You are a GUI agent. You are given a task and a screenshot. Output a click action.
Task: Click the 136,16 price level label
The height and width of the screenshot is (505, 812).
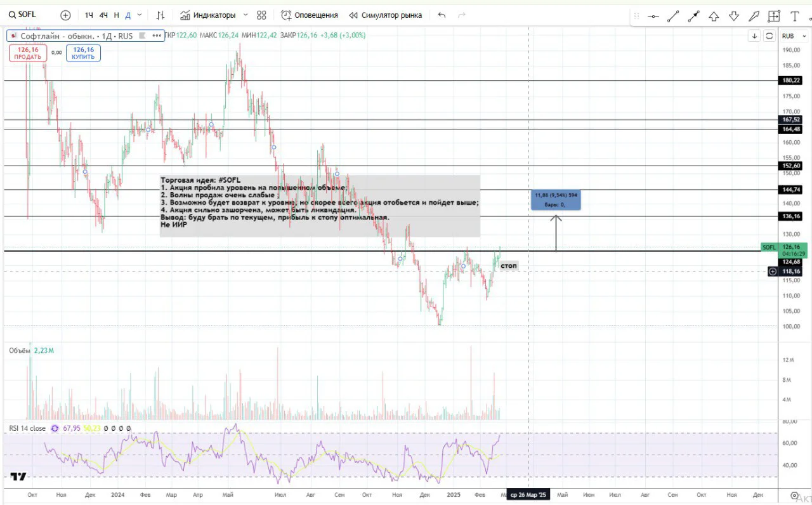(x=792, y=216)
